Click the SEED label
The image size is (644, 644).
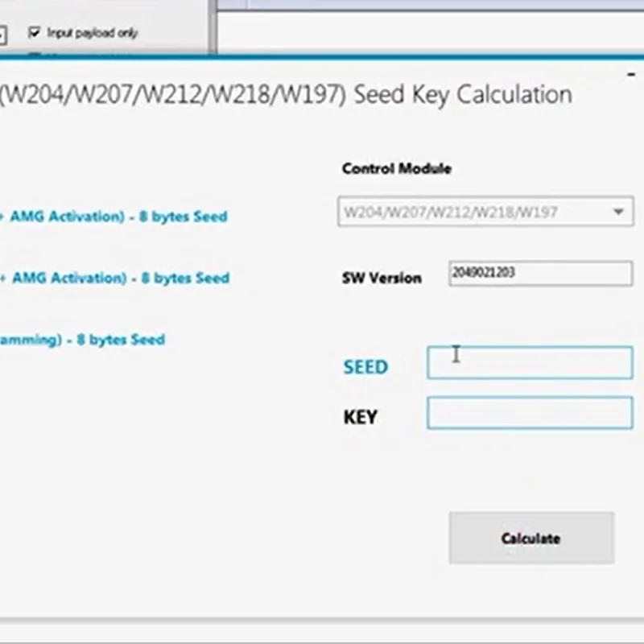click(365, 367)
